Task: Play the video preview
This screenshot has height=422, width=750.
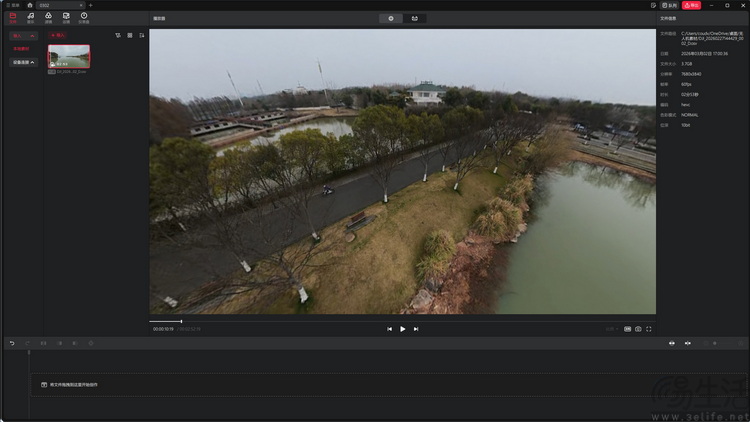Action: tap(403, 329)
